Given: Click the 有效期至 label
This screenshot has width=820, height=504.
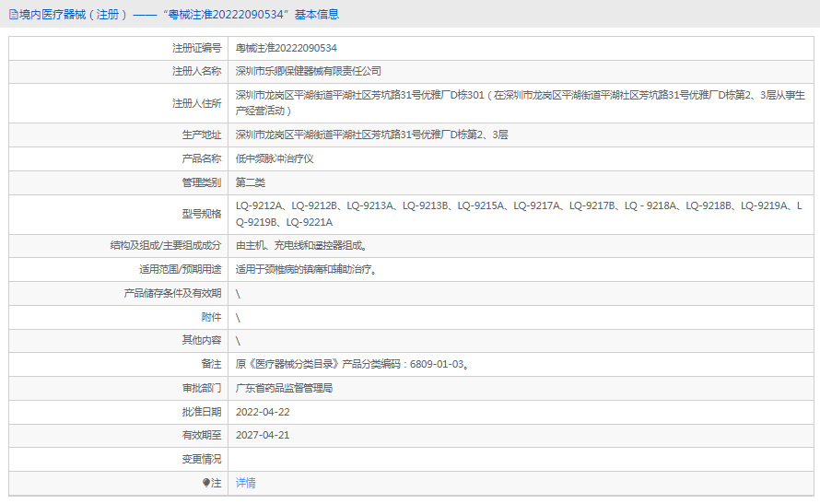Looking at the screenshot, I should pyautogui.click(x=202, y=435).
